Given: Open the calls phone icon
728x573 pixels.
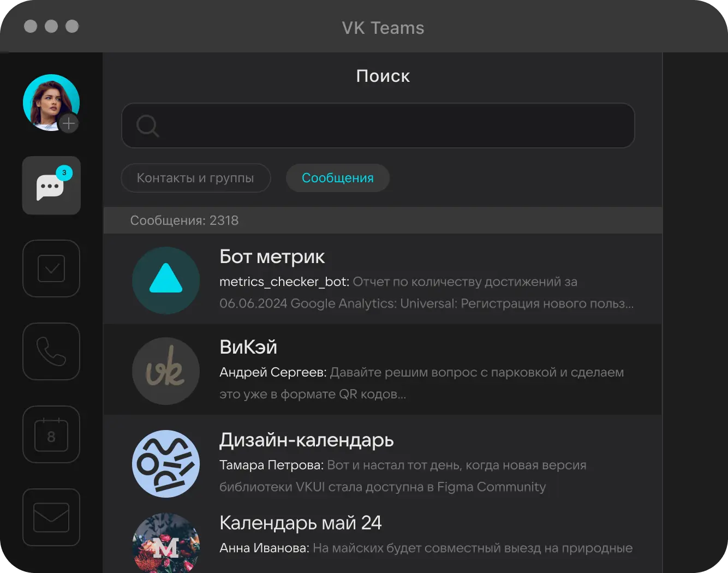Looking at the screenshot, I should point(51,351).
